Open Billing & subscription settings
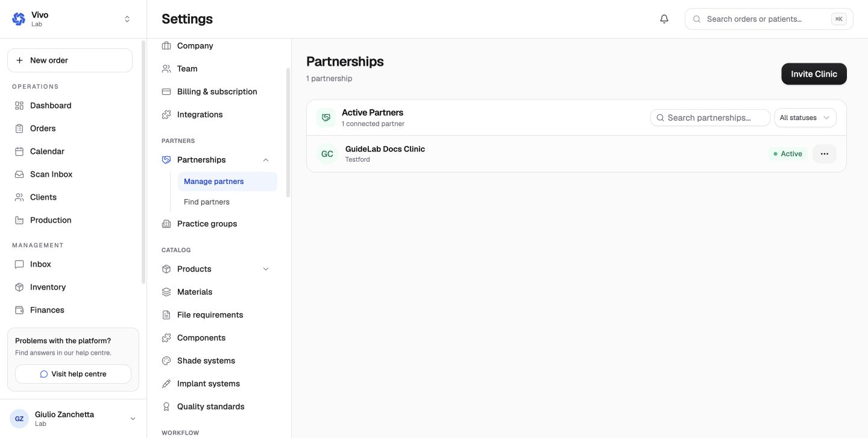 tap(217, 92)
